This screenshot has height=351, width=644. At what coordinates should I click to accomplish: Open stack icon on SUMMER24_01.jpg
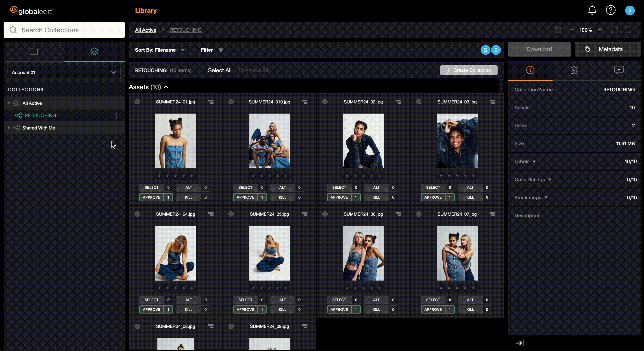click(x=211, y=102)
